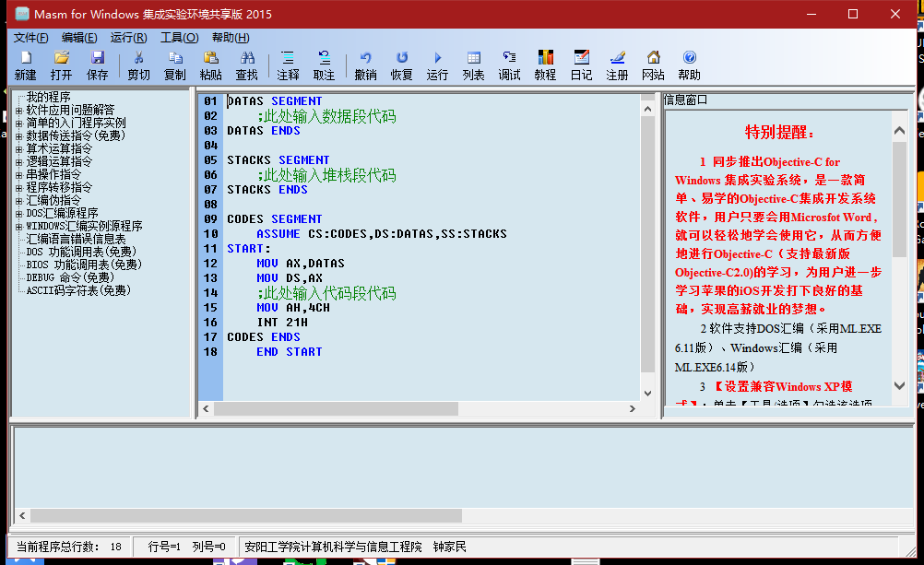924x565 pixels.
Task: Click the 新建 (New) toolbar icon
Action: 25,65
